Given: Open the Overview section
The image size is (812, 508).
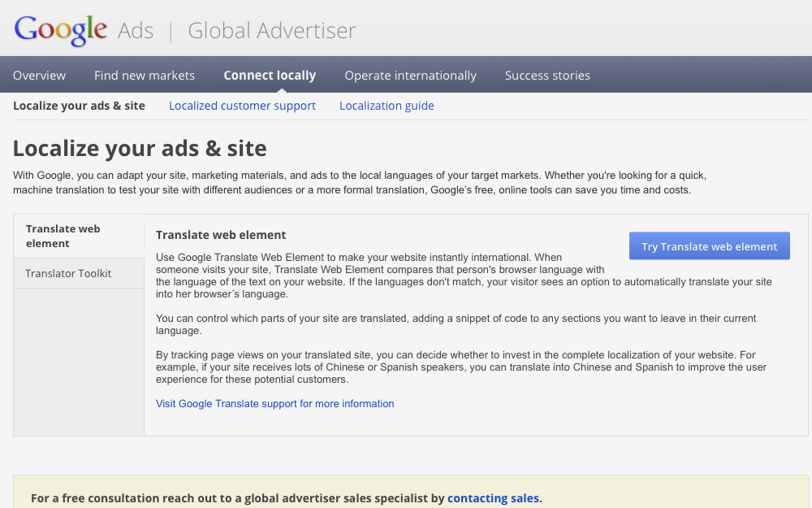Looking at the screenshot, I should [x=39, y=75].
